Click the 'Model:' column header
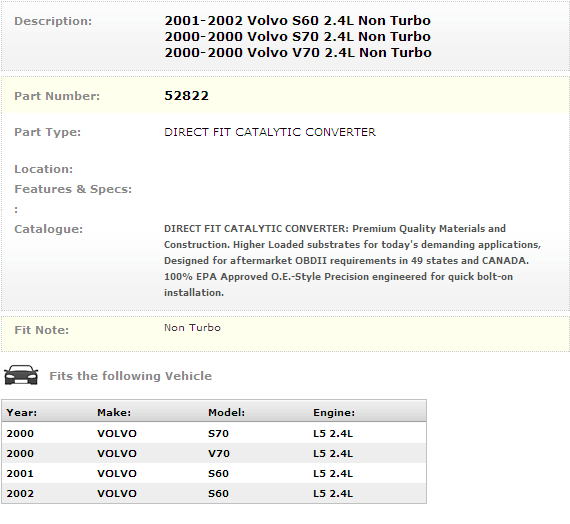Viewport: 570px width, 524px height. coord(226,412)
